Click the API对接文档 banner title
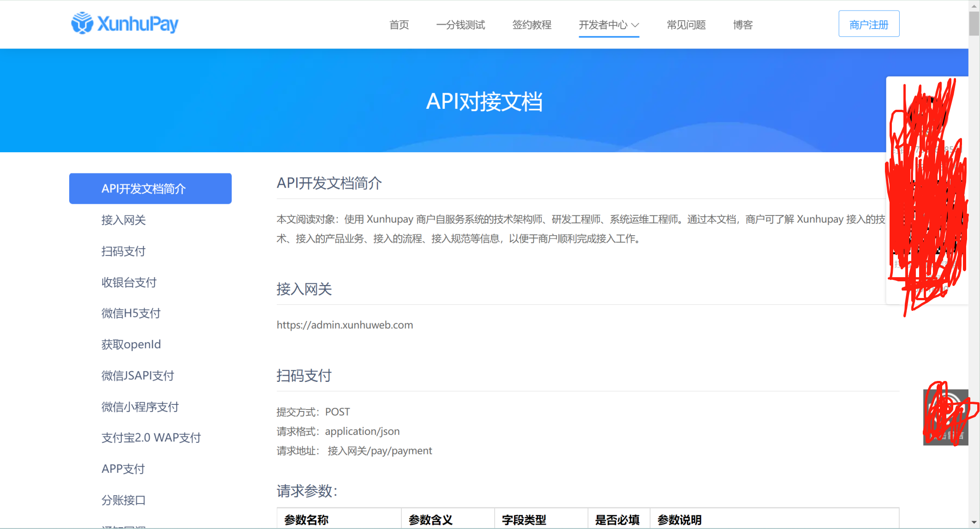 [484, 101]
